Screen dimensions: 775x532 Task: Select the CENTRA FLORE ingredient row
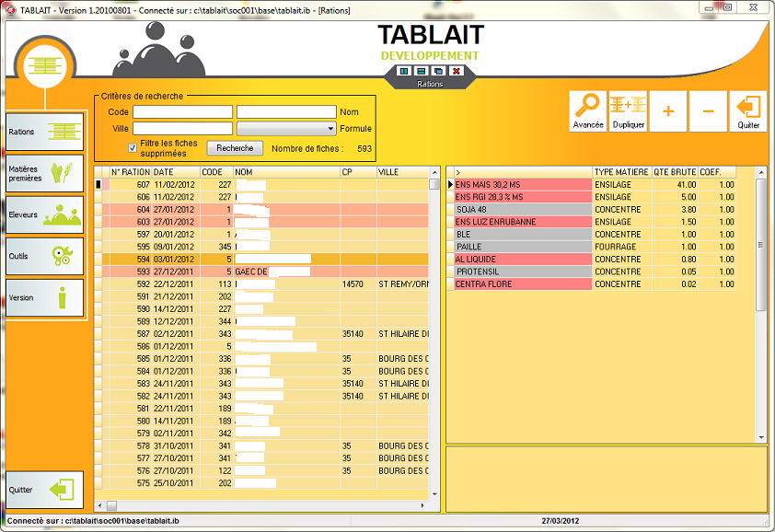click(x=591, y=284)
